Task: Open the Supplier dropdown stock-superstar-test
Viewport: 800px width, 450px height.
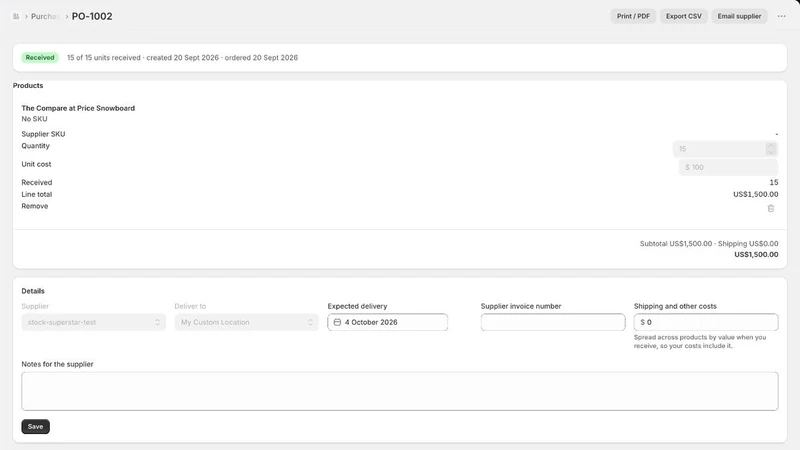Action: [x=93, y=322]
